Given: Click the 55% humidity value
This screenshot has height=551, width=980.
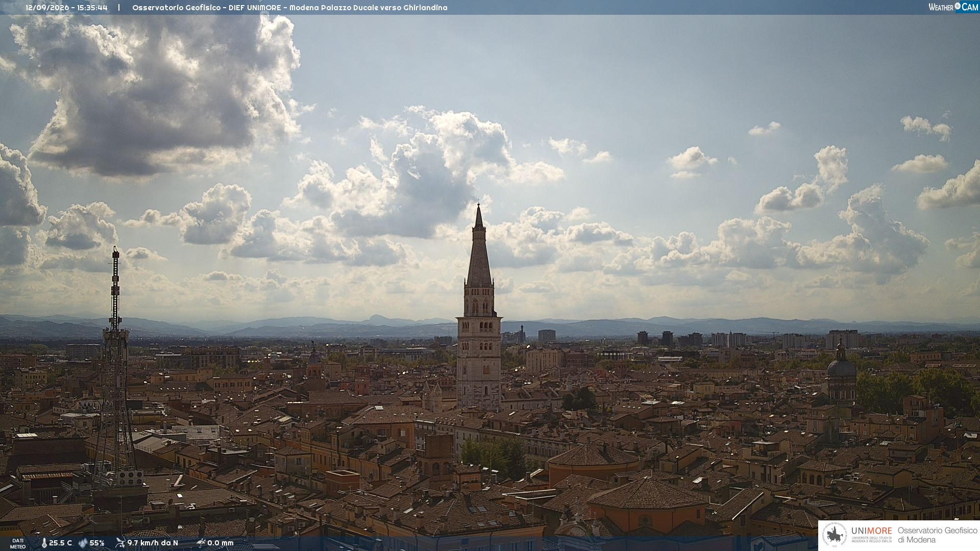Looking at the screenshot, I should tap(97, 543).
